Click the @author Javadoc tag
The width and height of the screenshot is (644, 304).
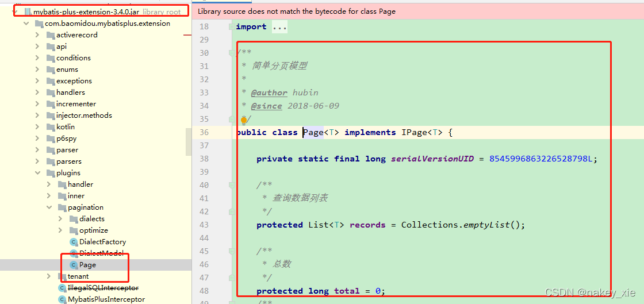pos(269,93)
